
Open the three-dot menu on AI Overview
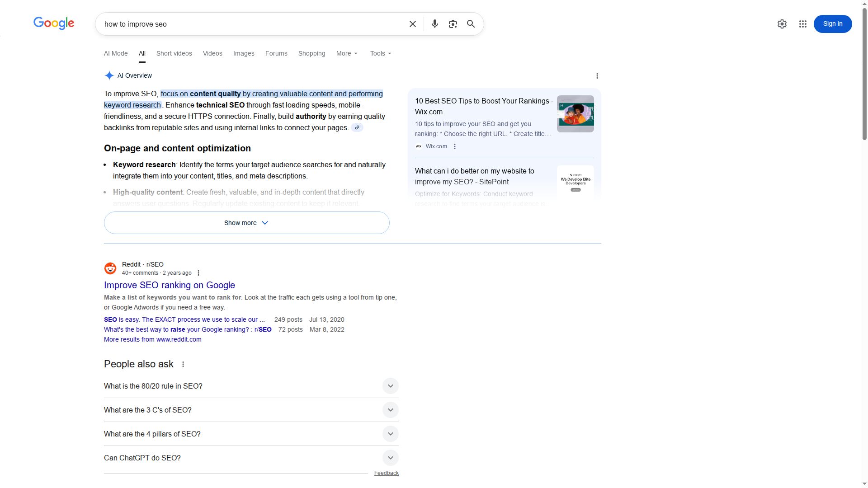[597, 76]
